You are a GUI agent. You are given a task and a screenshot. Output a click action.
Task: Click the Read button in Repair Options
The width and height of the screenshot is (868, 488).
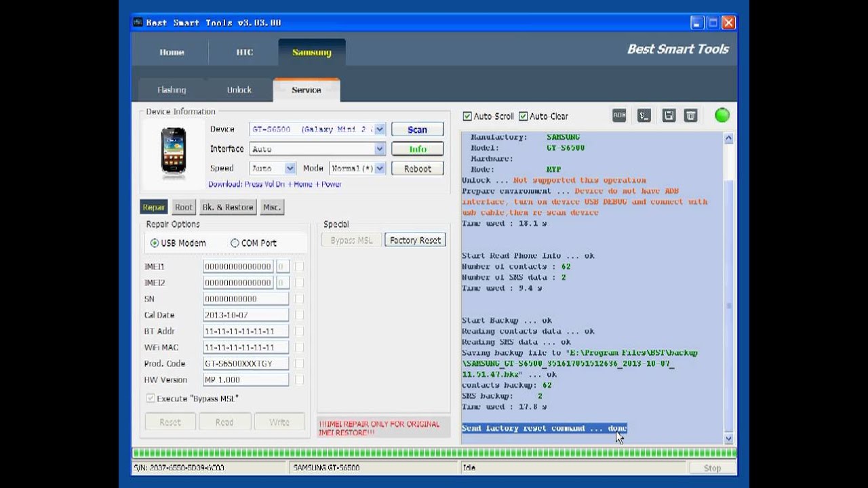click(x=224, y=422)
